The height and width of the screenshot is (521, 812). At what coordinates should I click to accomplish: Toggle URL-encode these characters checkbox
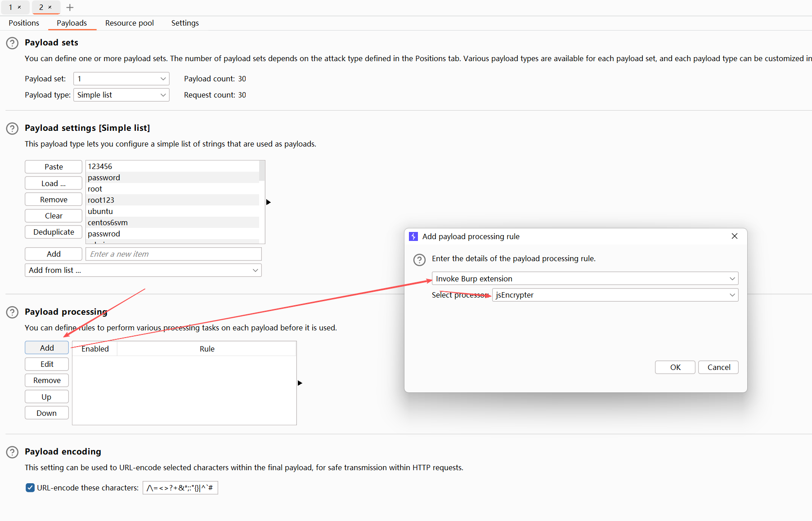[x=30, y=488]
